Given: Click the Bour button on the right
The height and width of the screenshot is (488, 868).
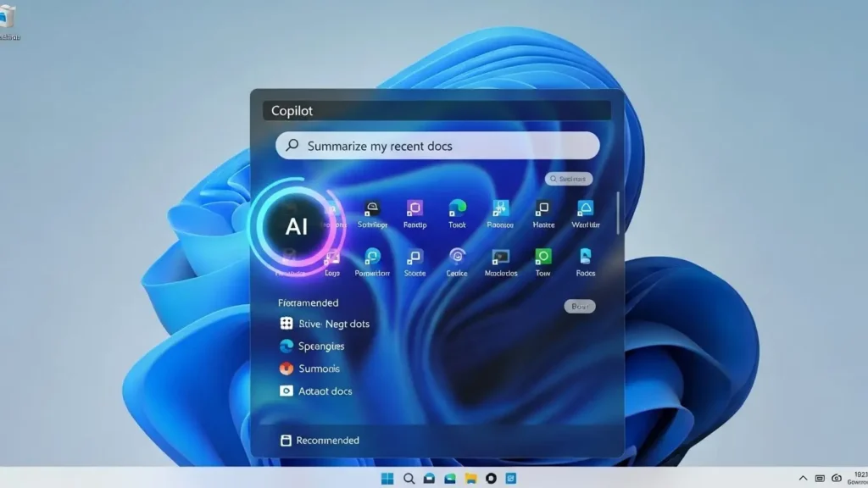Looking at the screenshot, I should (580, 306).
